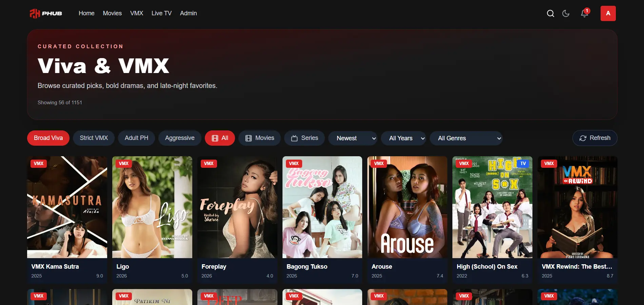644x305 pixels.
Task: Open Live TV in the navigation
Action: (x=161, y=13)
